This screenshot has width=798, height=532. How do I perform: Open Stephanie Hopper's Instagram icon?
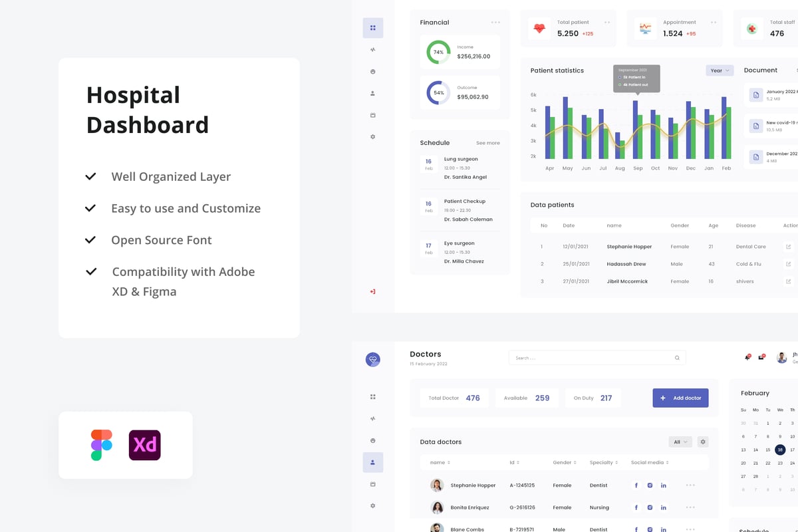click(x=650, y=485)
